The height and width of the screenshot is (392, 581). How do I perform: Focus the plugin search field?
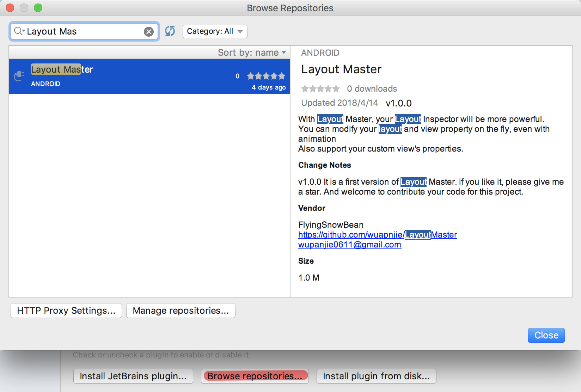click(84, 31)
